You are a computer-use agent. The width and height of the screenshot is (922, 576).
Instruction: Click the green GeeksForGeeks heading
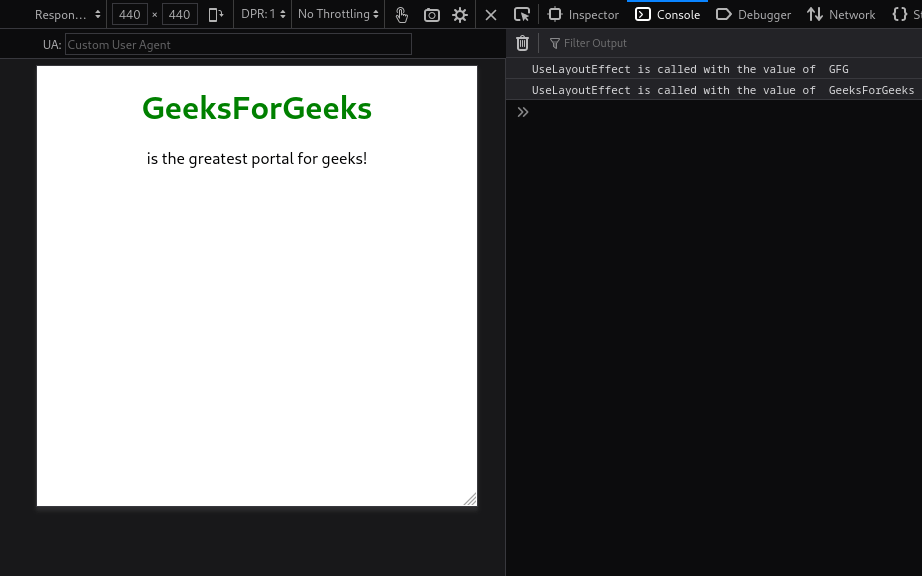pyautogui.click(x=257, y=108)
